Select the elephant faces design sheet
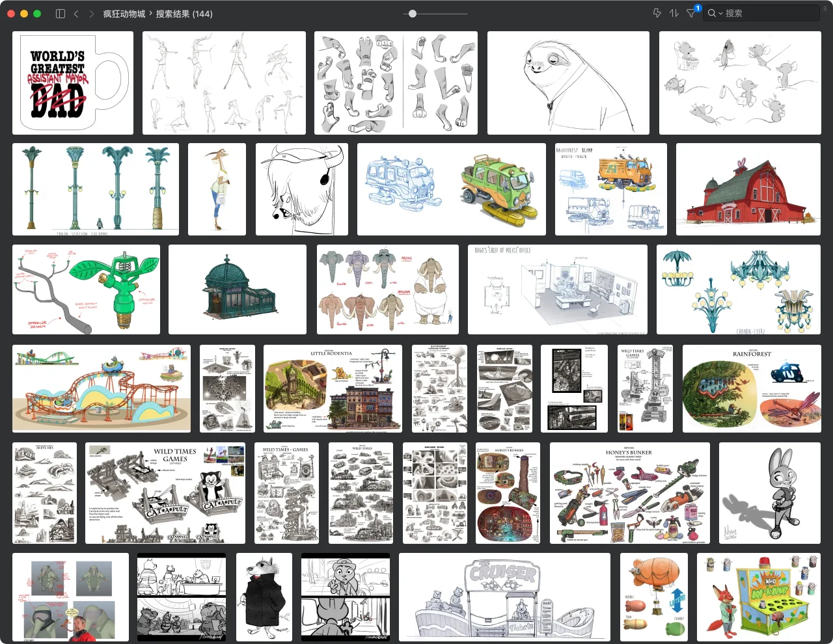Screen dimensions: 833x644 pos(387,289)
